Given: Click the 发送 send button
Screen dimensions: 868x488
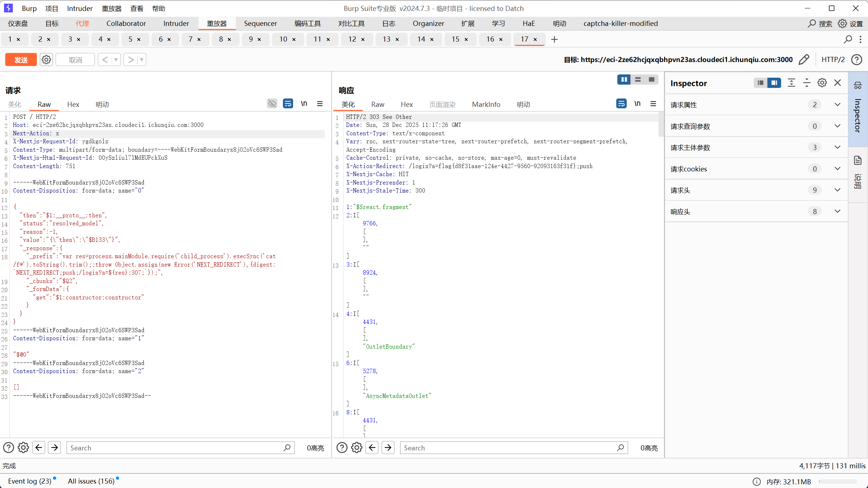Looking at the screenshot, I should (x=21, y=59).
